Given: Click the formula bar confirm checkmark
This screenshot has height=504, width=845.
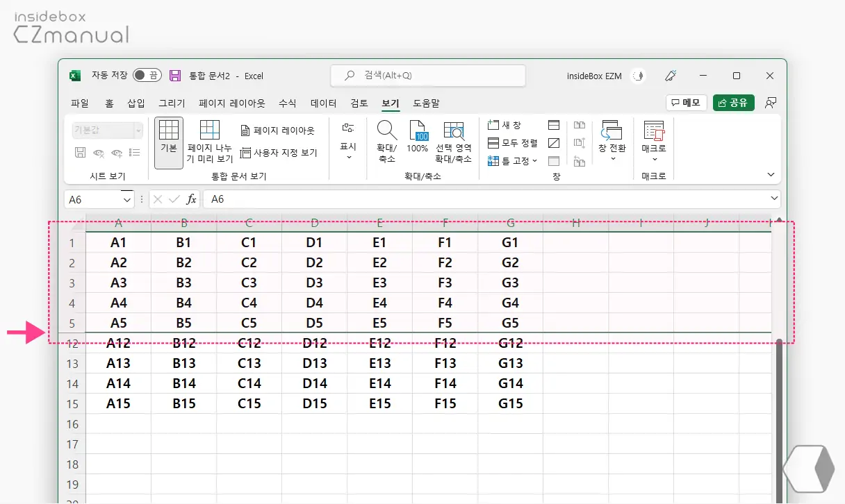Looking at the screenshot, I should click(x=174, y=199).
